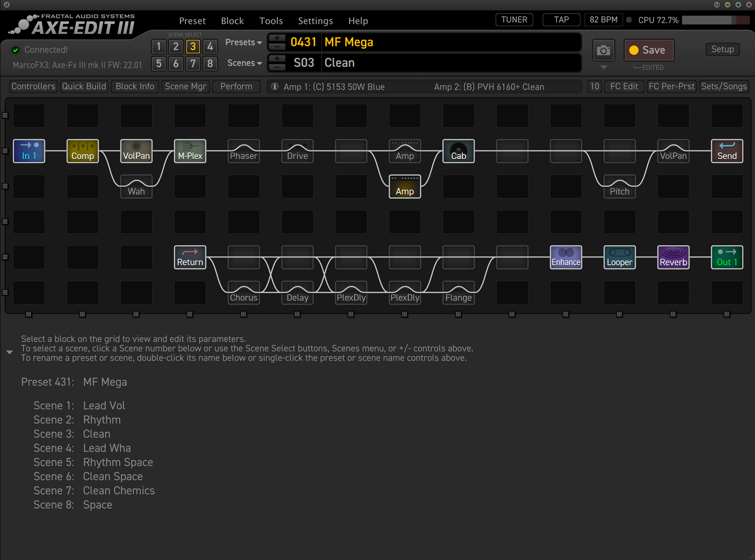755x560 pixels.
Task: Click the 82 BPM tempo field
Action: pos(603,20)
